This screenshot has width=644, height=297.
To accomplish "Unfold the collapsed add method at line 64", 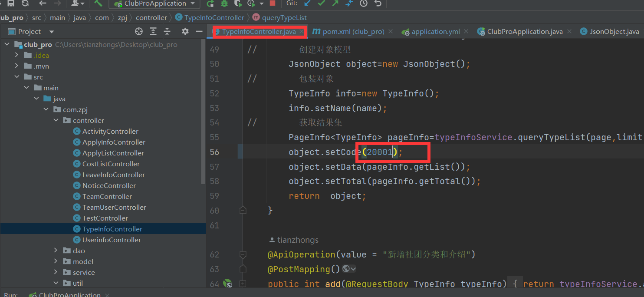I will coord(243,284).
